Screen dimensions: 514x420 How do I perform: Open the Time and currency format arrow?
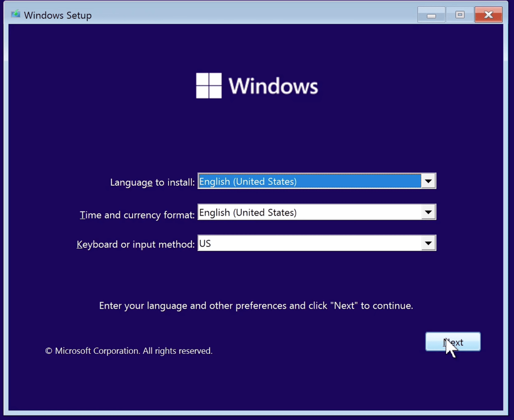[428, 212]
